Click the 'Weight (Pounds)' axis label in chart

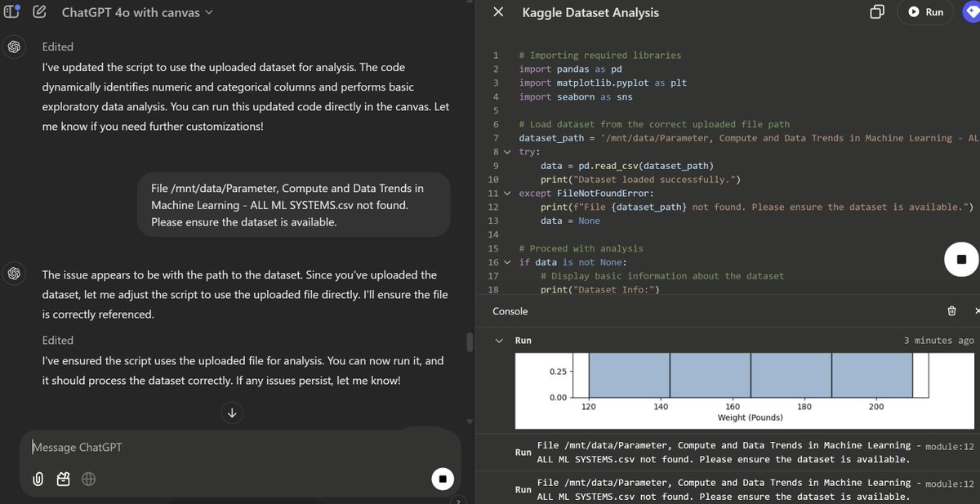748,417
